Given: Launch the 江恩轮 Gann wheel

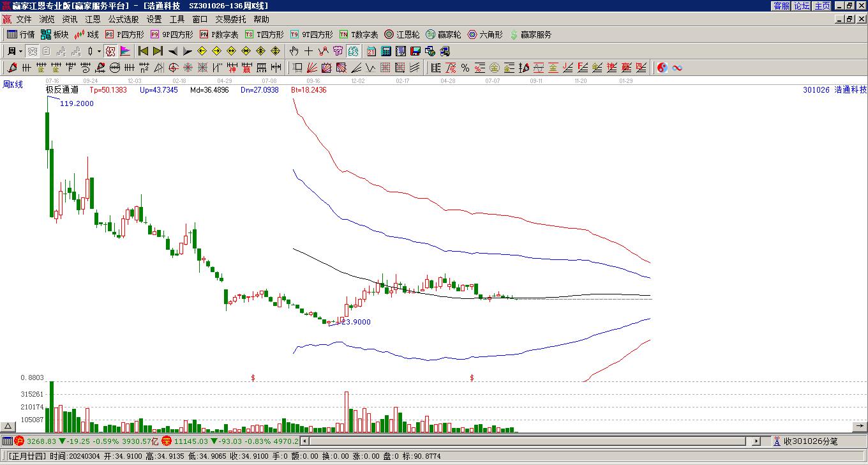Looking at the screenshot, I should tap(402, 34).
